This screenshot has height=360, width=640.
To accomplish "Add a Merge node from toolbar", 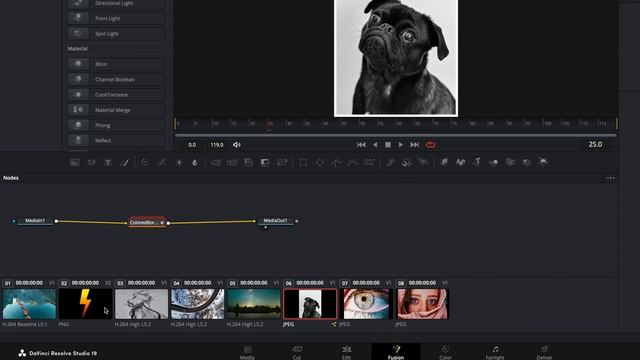I will click(x=216, y=162).
